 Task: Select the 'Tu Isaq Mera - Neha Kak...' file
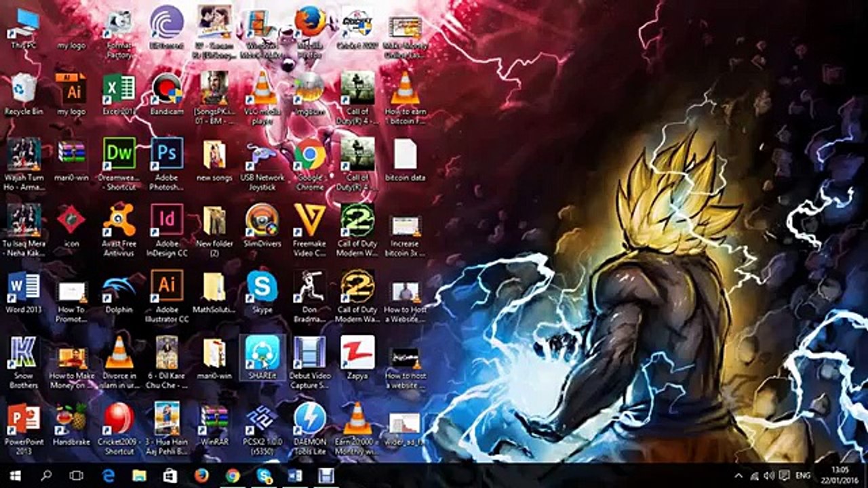tap(24, 230)
